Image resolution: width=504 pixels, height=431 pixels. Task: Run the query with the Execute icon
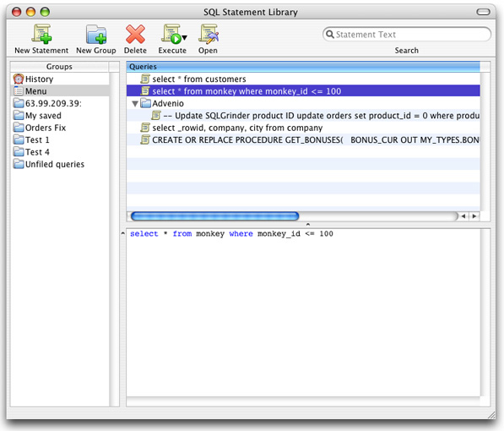pyautogui.click(x=171, y=34)
